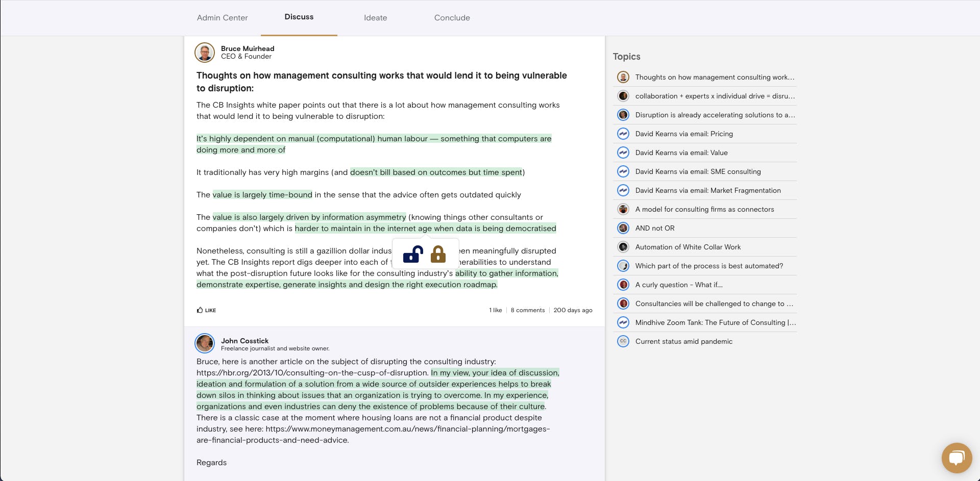The width and height of the screenshot is (980, 481).
Task: Click John Cosstick's profile avatar
Action: (204, 343)
